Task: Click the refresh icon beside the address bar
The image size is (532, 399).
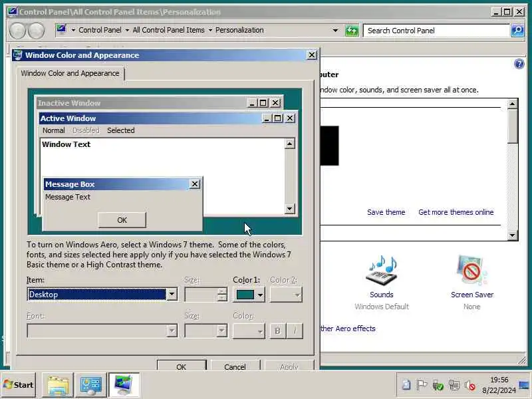Action: click(352, 31)
